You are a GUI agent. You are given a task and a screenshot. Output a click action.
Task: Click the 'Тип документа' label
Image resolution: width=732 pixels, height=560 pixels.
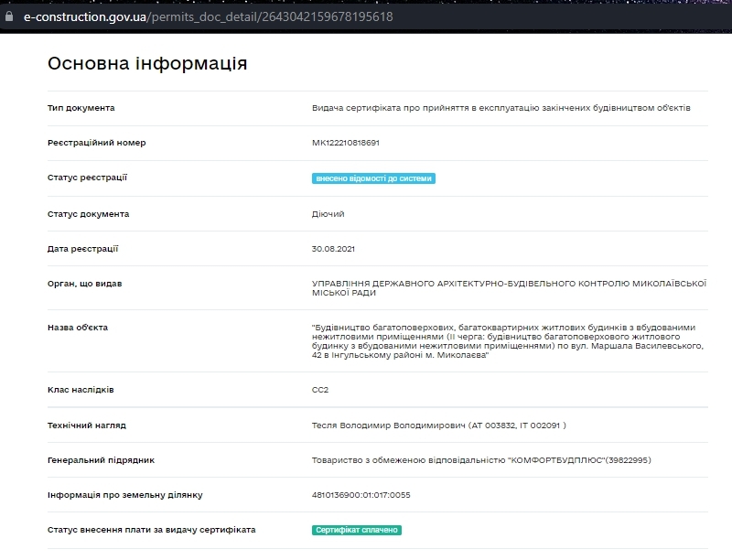(x=81, y=108)
